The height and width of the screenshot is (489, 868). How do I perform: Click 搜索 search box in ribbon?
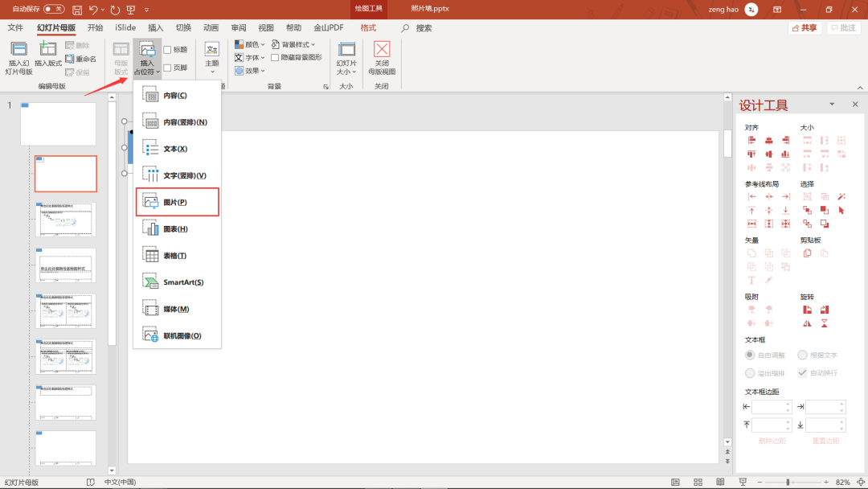417,27
